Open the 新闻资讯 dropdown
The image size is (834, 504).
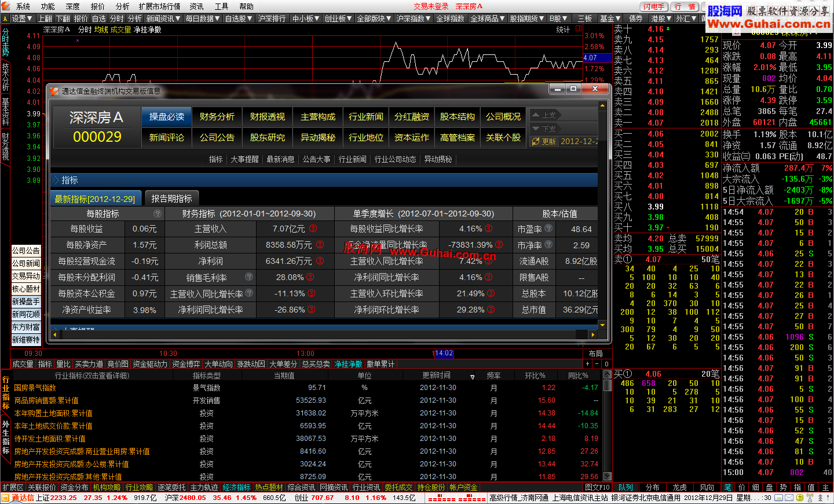[x=163, y=19]
